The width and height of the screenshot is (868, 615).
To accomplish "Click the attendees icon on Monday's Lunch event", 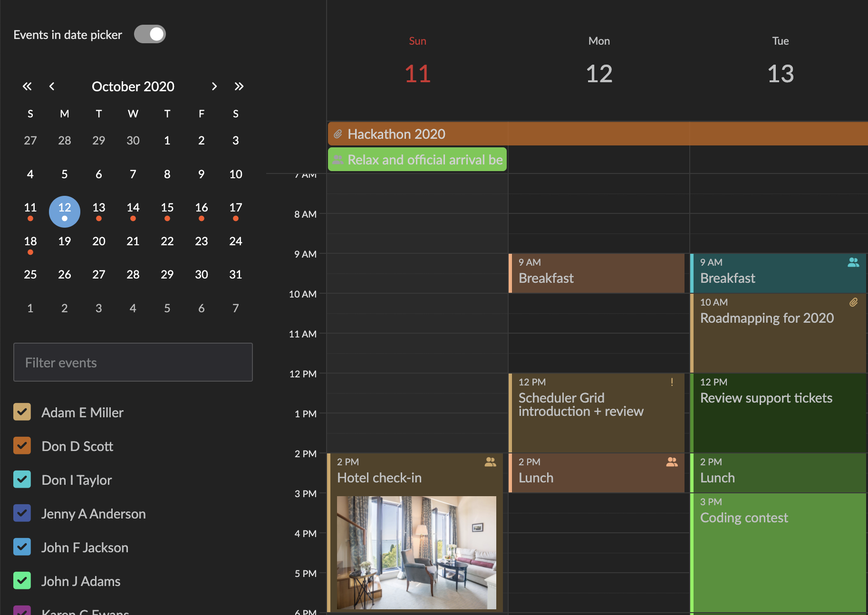I will pos(672,461).
